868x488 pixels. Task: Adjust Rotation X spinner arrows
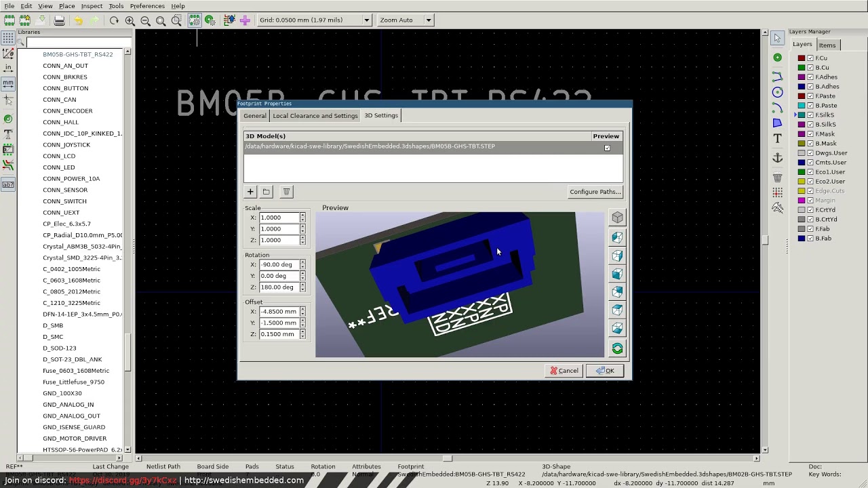(x=302, y=264)
